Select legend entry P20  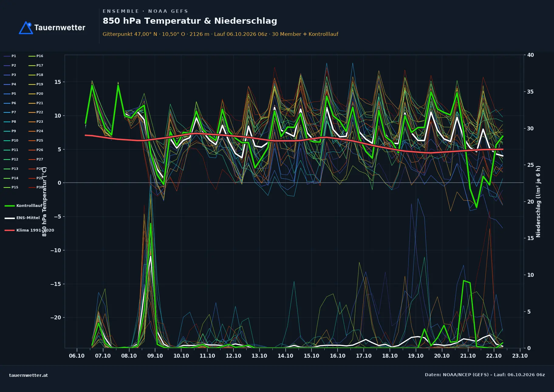coord(36,94)
